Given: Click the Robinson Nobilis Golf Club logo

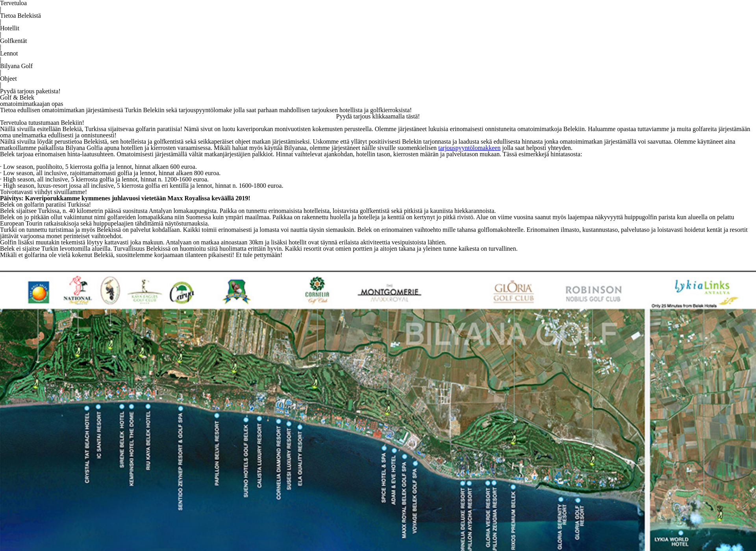Looking at the screenshot, I should pos(593,294).
